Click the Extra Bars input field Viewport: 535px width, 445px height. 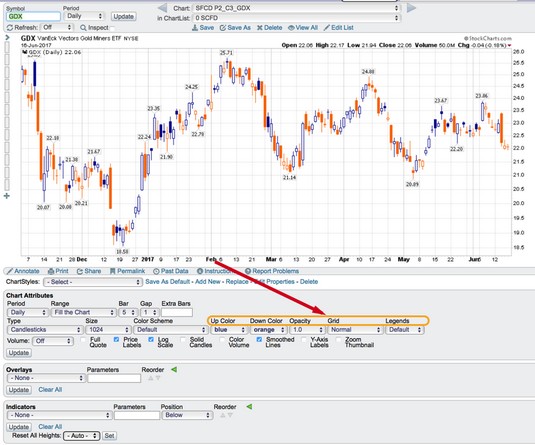click(x=177, y=312)
